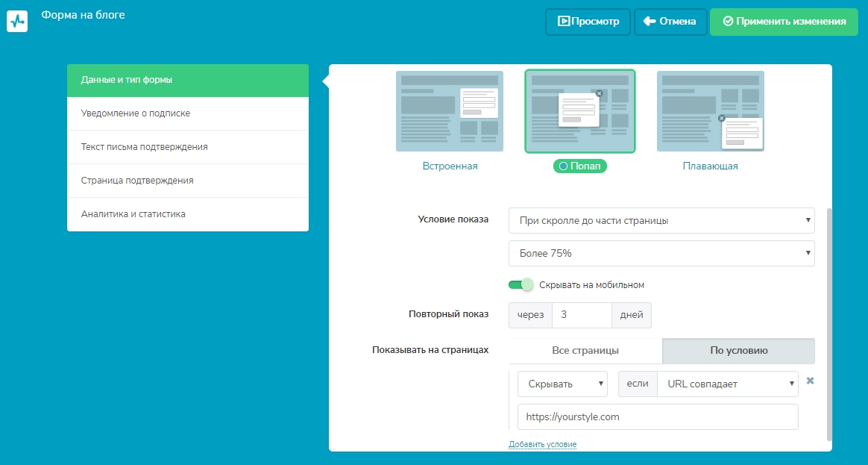Apply changes with Применить изменения
The width and height of the screenshot is (868, 465).
[783, 22]
